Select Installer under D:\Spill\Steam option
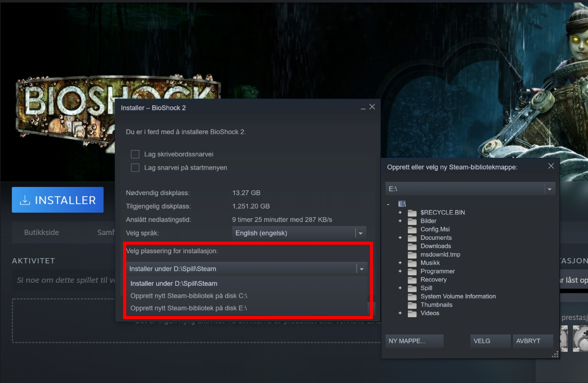The image size is (588, 383). (174, 284)
